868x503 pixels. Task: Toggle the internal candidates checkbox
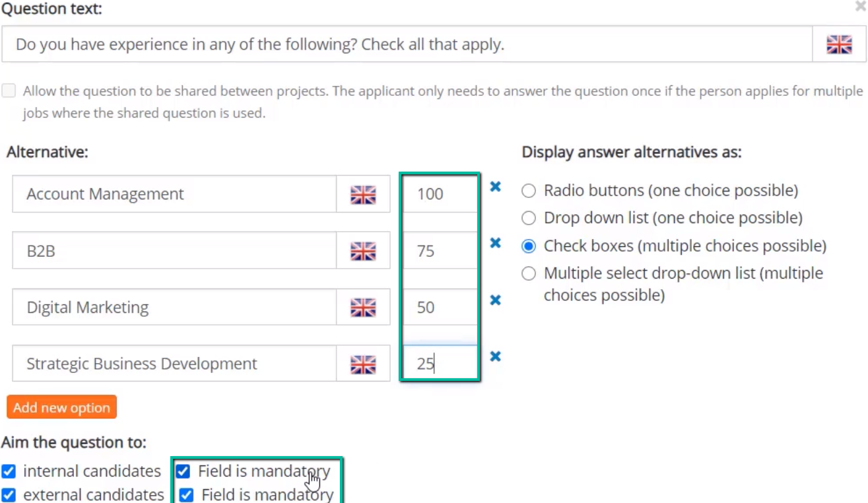9,471
